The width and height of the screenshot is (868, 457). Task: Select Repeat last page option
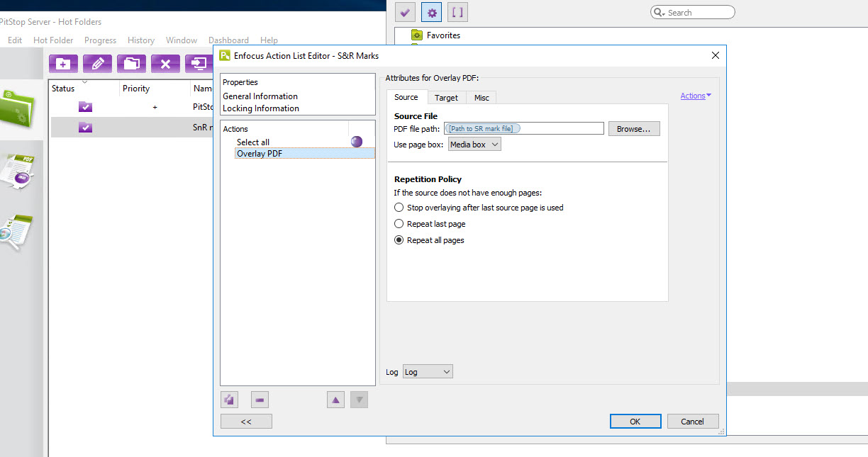(399, 224)
